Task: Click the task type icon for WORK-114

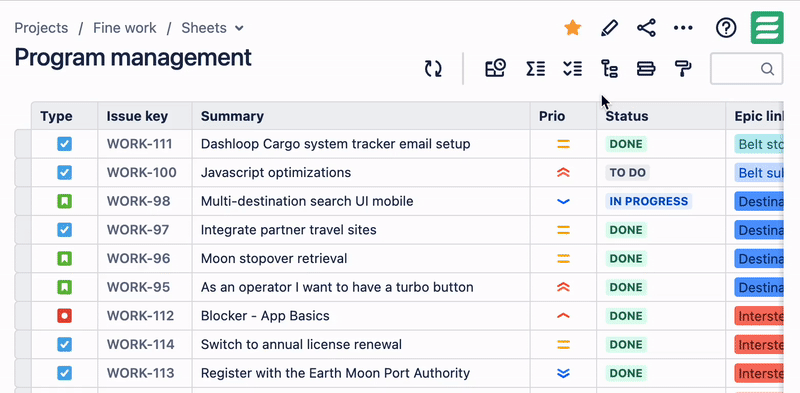Action: (x=64, y=345)
